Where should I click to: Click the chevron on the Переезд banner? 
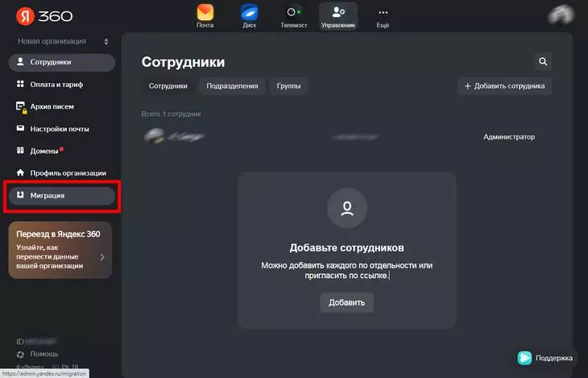102,257
